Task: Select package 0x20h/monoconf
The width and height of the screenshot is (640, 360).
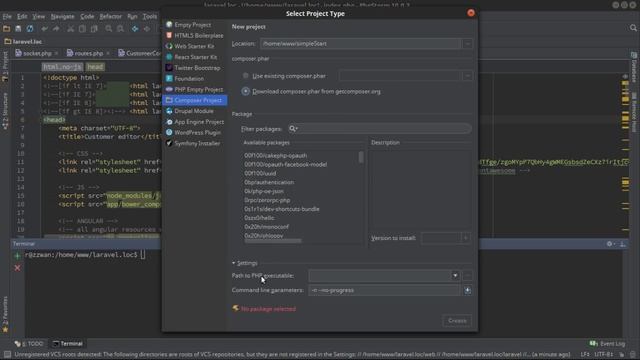Action: click(x=267, y=227)
